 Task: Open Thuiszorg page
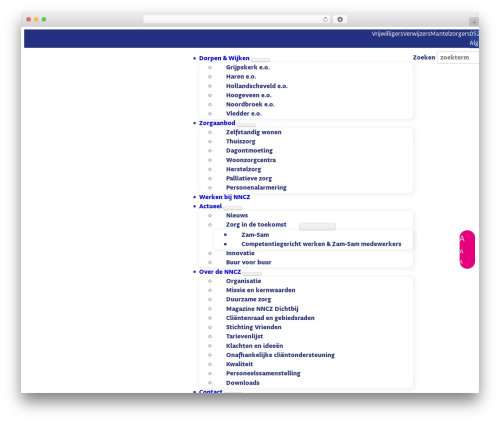[x=241, y=141]
